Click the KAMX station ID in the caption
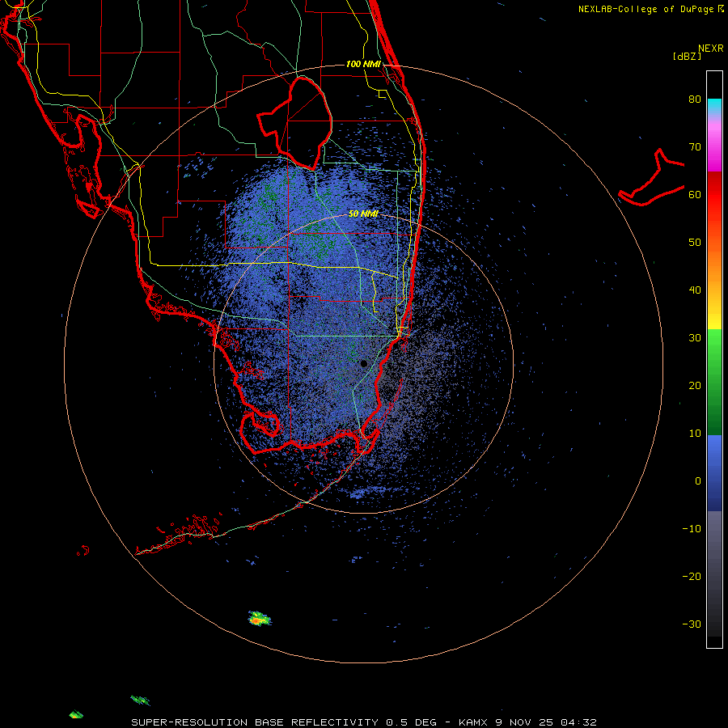 (x=473, y=722)
